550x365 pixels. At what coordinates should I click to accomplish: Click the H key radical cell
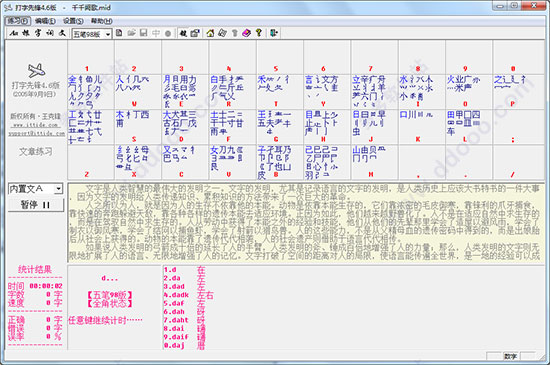327,127
